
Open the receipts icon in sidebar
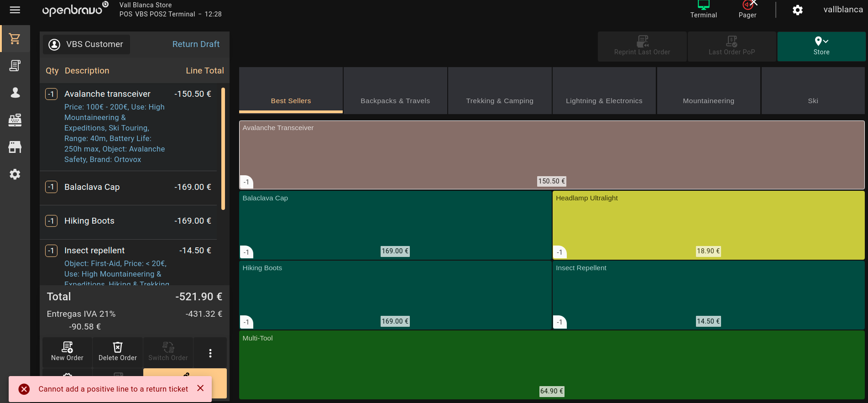[x=15, y=66]
